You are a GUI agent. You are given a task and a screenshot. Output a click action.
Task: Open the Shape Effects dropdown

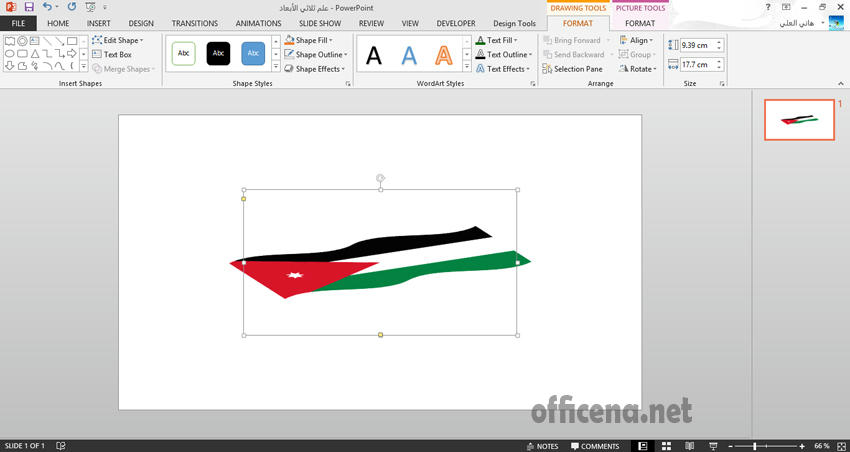click(315, 69)
